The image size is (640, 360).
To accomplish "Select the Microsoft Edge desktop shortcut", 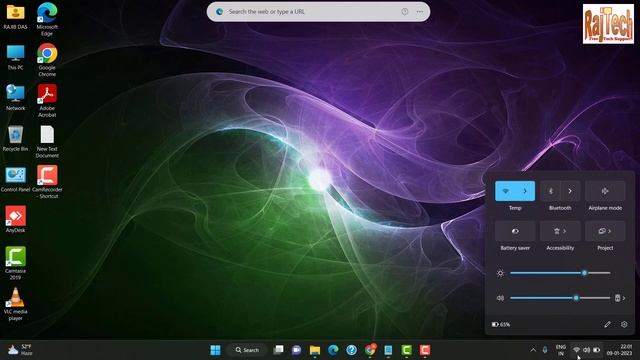I will [47, 19].
